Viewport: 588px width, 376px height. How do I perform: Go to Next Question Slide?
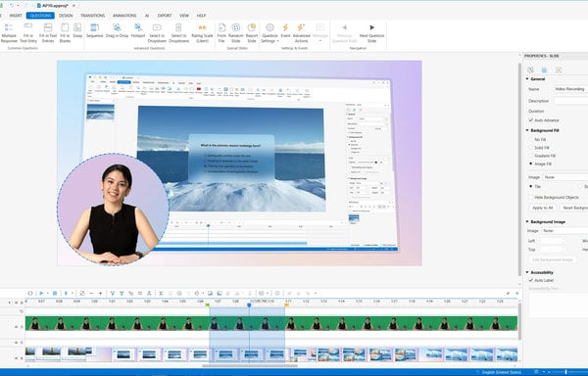371,33
